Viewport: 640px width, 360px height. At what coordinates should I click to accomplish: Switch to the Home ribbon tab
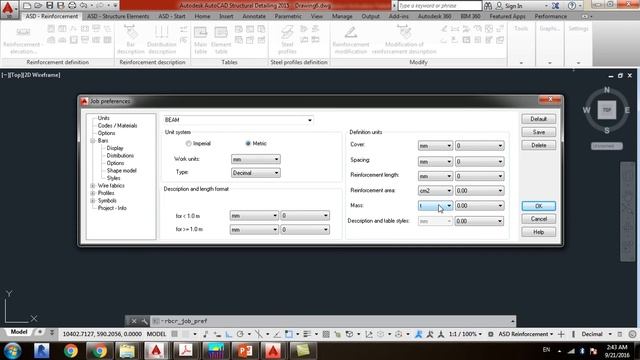[202, 16]
